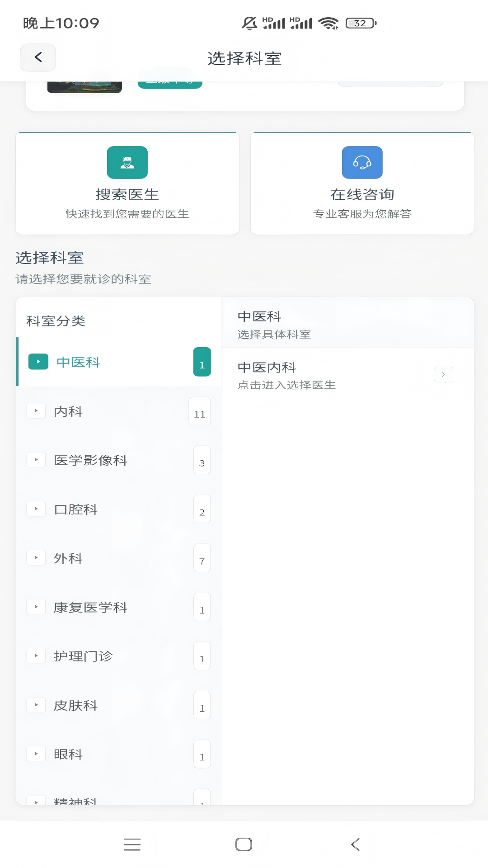Image resolution: width=488 pixels, height=868 pixels.
Task: Select the 皮肤科 category
Action: [118, 705]
